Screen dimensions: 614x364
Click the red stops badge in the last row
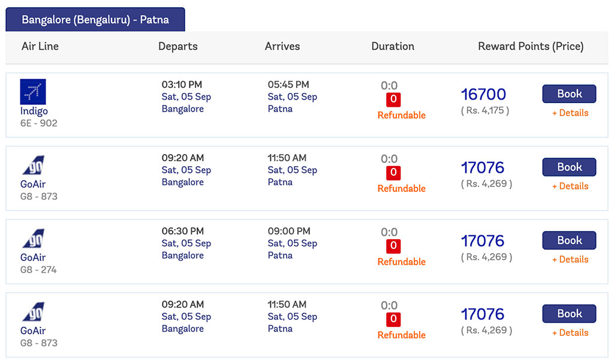tap(393, 320)
